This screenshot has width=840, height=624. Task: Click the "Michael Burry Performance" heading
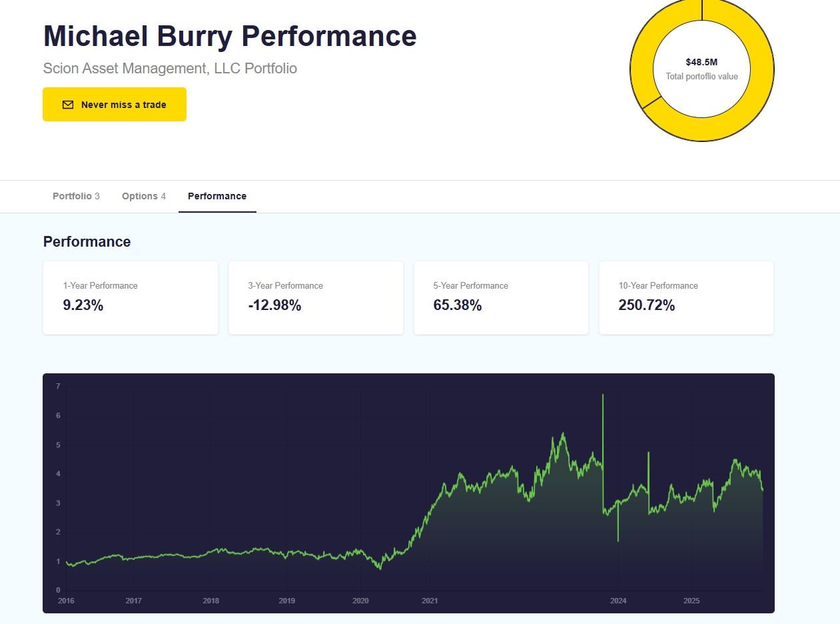(x=230, y=36)
